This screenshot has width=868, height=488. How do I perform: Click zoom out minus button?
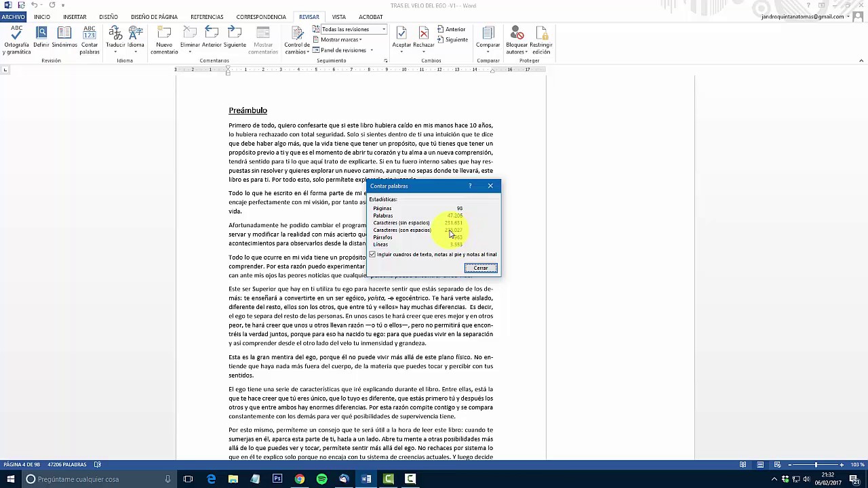(790, 465)
